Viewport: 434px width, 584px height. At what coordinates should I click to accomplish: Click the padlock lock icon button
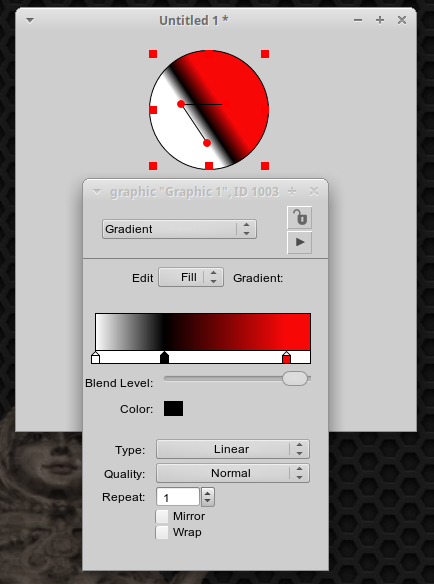click(300, 218)
